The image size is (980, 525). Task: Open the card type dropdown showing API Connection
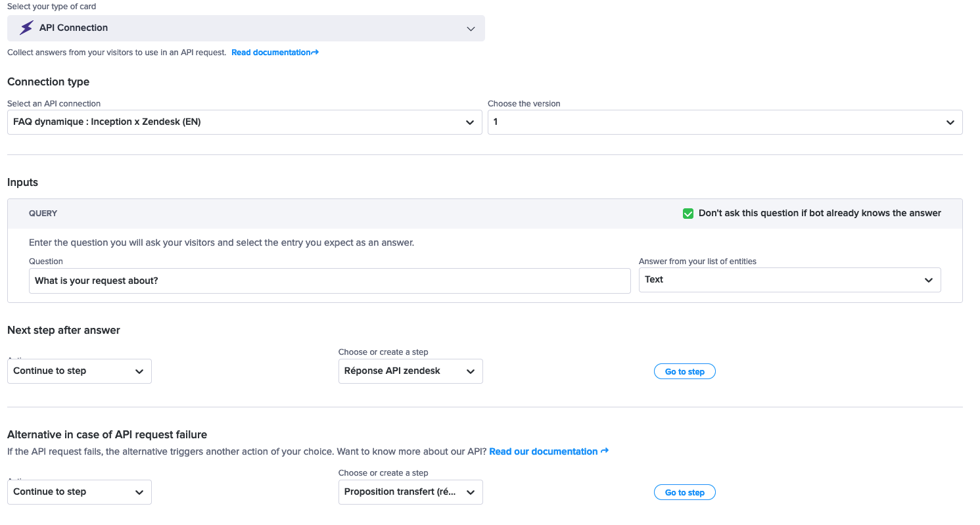tap(246, 28)
